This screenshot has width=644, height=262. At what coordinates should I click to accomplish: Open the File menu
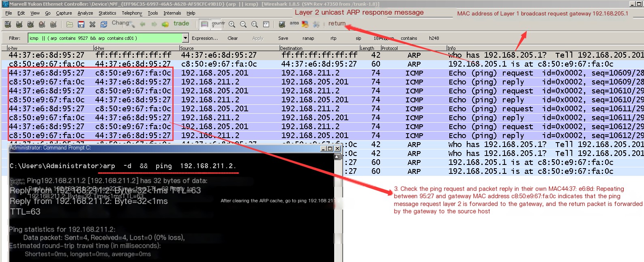(9, 13)
